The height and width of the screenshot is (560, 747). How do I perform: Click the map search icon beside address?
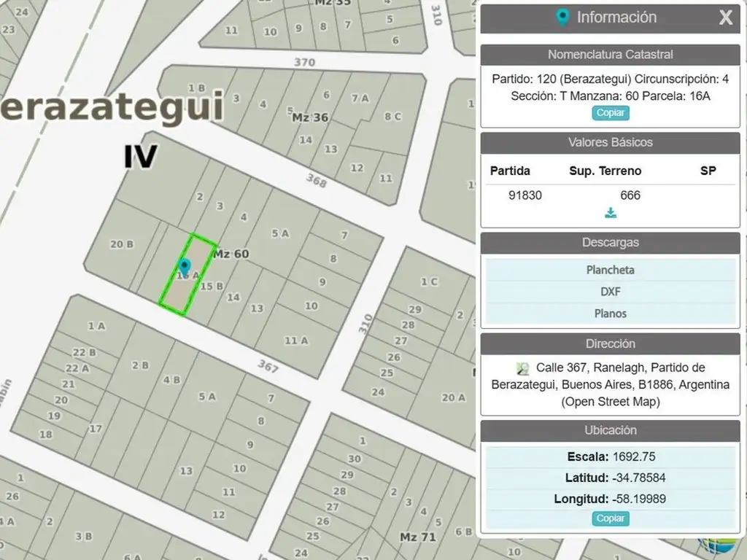pos(522,368)
